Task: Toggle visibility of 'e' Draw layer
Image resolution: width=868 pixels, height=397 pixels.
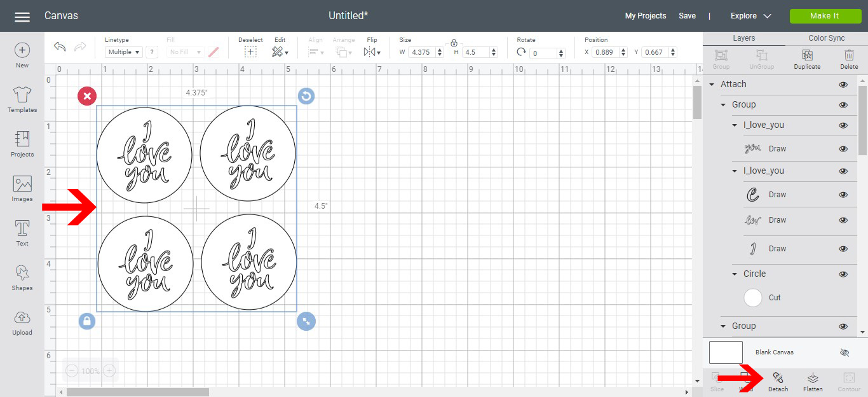Action: coord(843,195)
